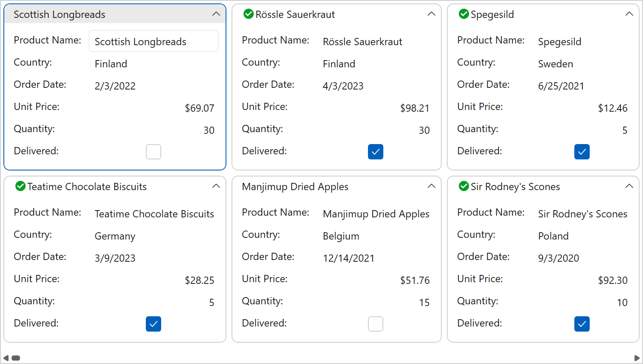Click green check icon beside Teatime Chocolate Biscuits
Viewport: 643px width, 364px height.
(x=20, y=186)
